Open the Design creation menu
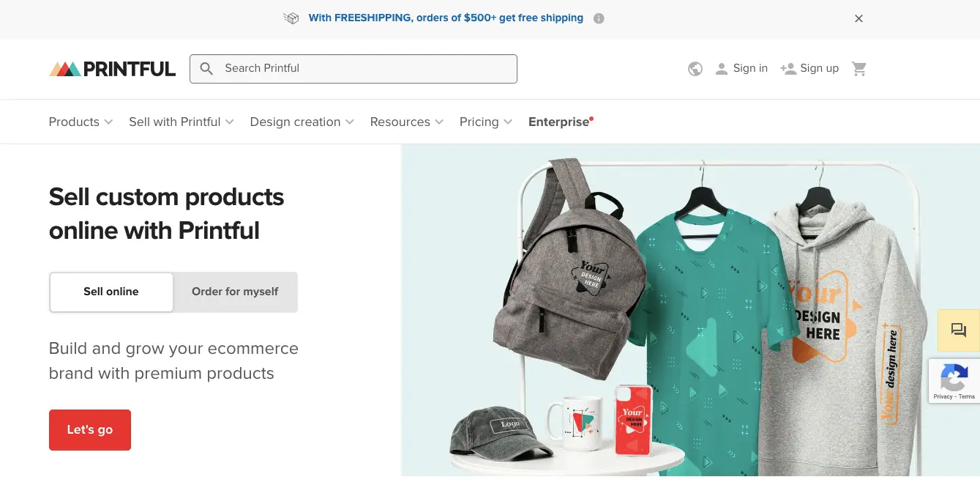The image size is (980, 485). tap(300, 122)
